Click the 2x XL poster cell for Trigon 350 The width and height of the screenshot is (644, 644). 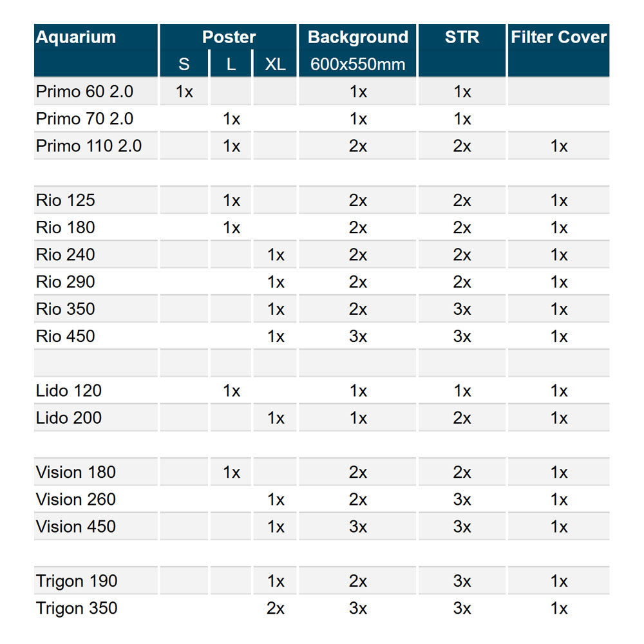tap(275, 608)
